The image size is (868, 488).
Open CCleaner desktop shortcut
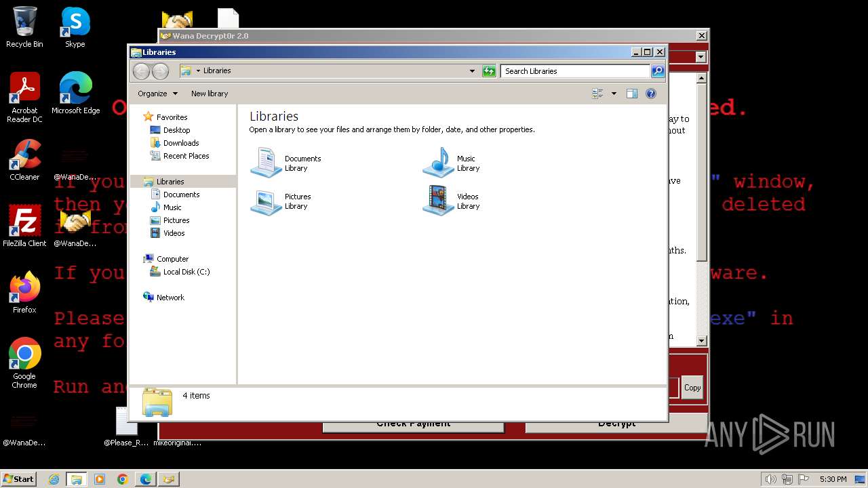coord(24,160)
